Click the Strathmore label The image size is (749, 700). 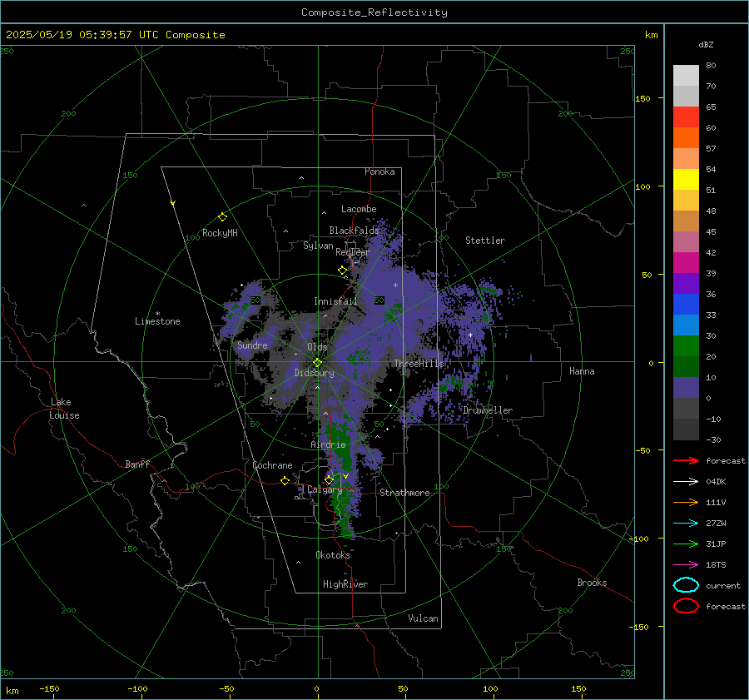click(x=404, y=493)
